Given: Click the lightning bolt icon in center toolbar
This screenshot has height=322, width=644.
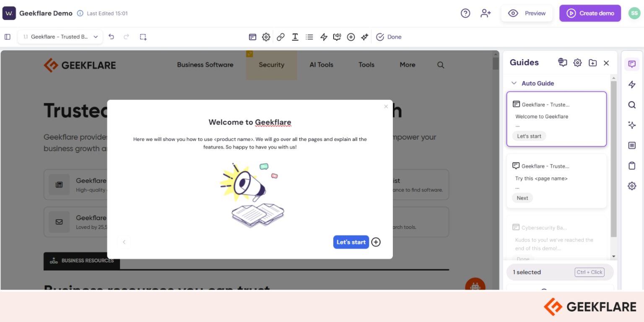Looking at the screenshot, I should coord(324,37).
